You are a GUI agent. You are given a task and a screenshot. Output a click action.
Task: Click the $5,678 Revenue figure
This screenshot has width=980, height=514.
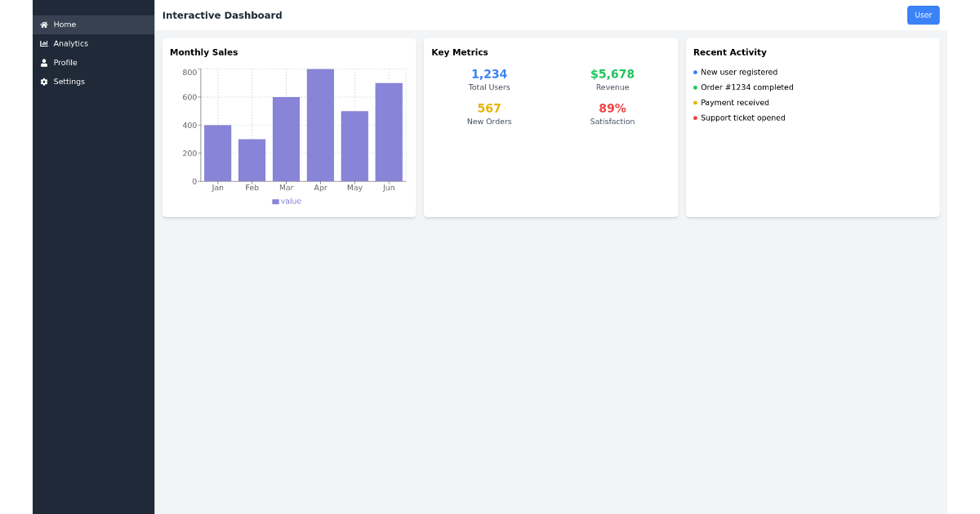click(x=612, y=73)
